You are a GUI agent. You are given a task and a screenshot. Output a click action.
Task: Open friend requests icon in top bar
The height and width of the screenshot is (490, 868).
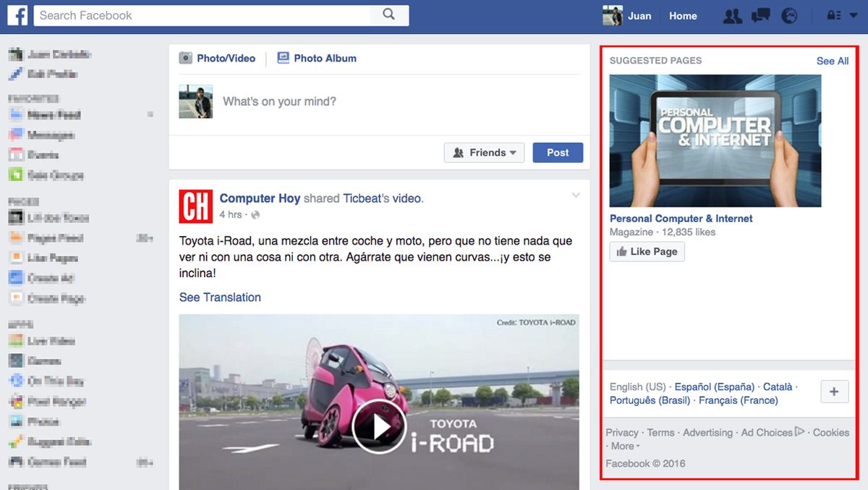(732, 15)
